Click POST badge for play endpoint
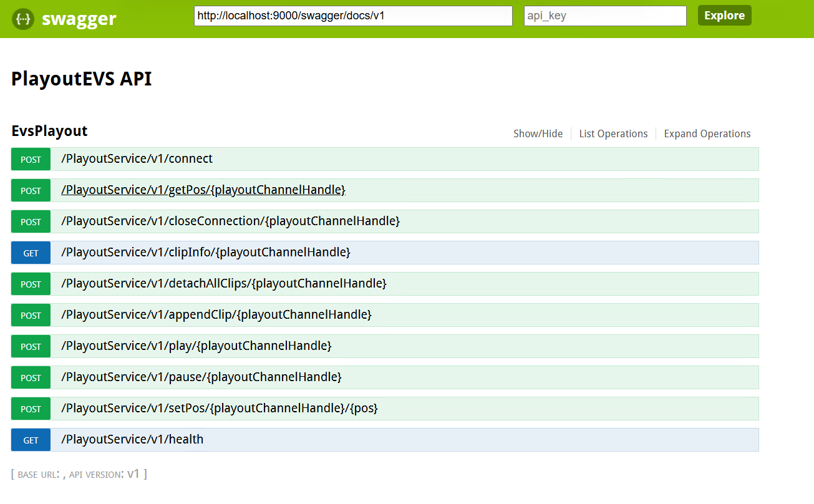The width and height of the screenshot is (814, 504). pyautogui.click(x=31, y=346)
